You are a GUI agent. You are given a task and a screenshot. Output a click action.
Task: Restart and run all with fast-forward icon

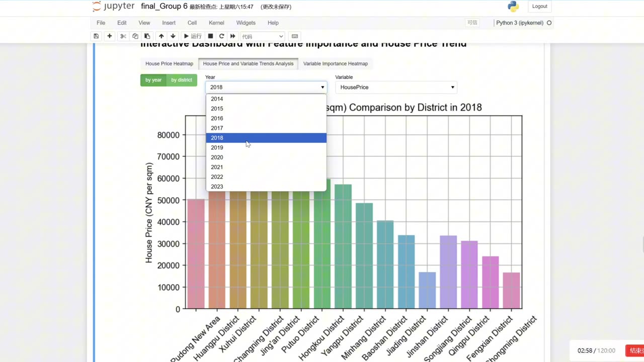pyautogui.click(x=233, y=36)
